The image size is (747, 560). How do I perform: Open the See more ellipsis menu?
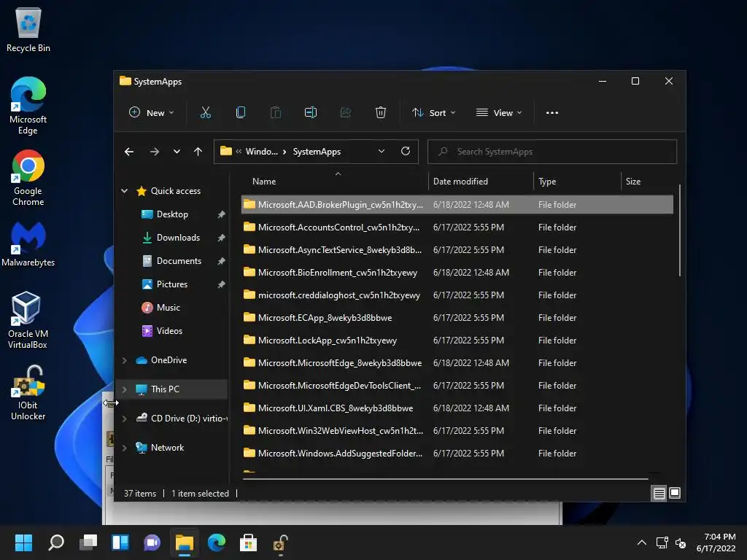tap(552, 113)
